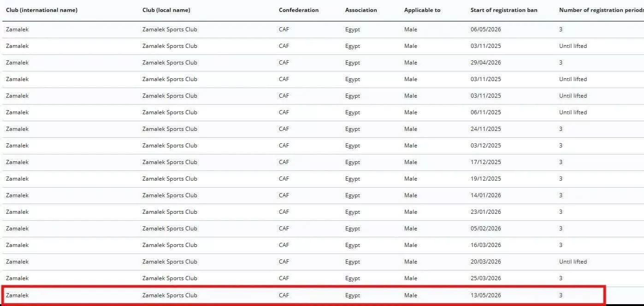Viewport: 644px width, 306px height.
Task: Click CAF in the 29/04/2026 row
Action: 284,63
